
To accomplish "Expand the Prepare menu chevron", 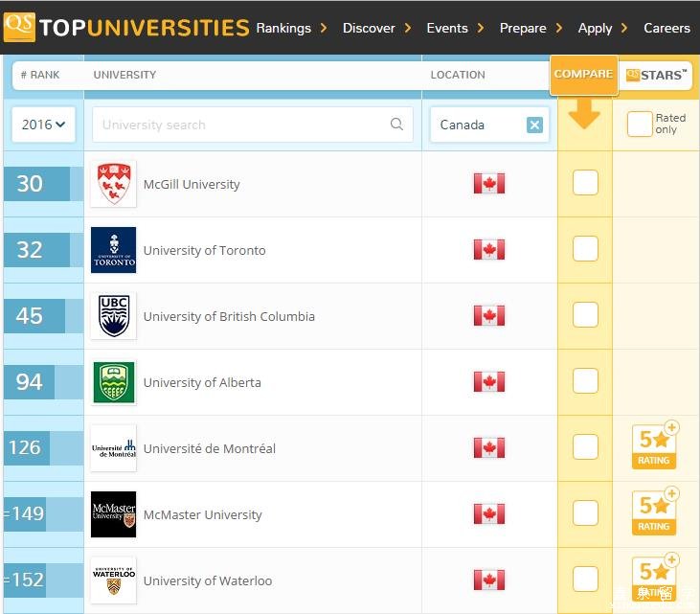I will pyautogui.click(x=559, y=28).
